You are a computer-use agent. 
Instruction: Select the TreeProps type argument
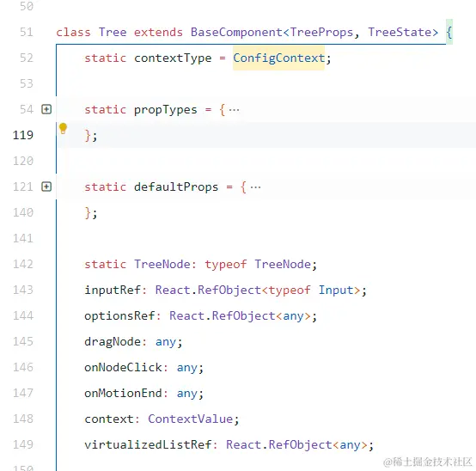321,32
